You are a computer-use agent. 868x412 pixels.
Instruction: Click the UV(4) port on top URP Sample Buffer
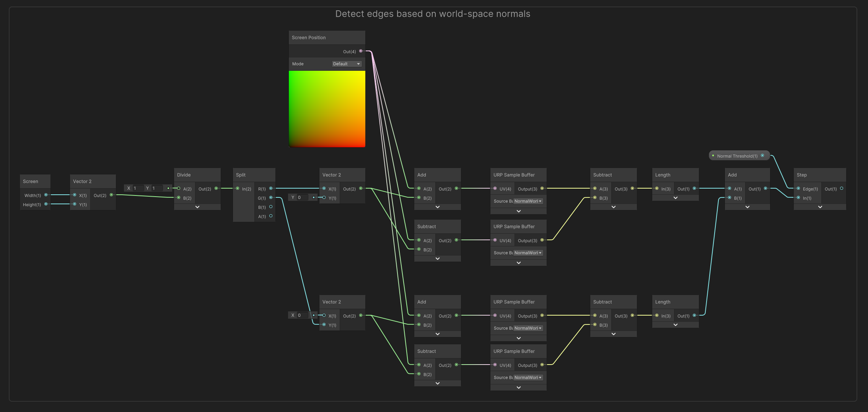tap(495, 189)
